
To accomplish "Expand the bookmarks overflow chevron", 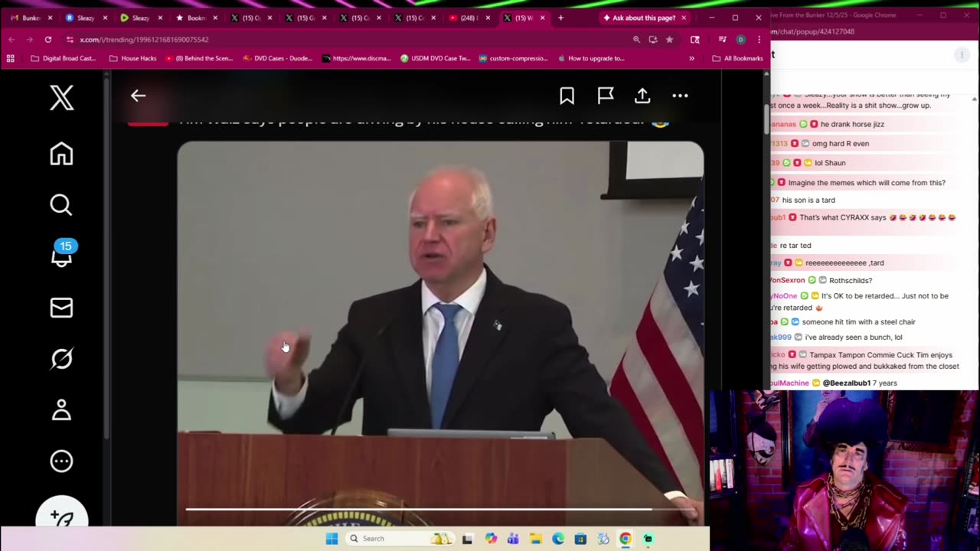I will (x=691, y=58).
